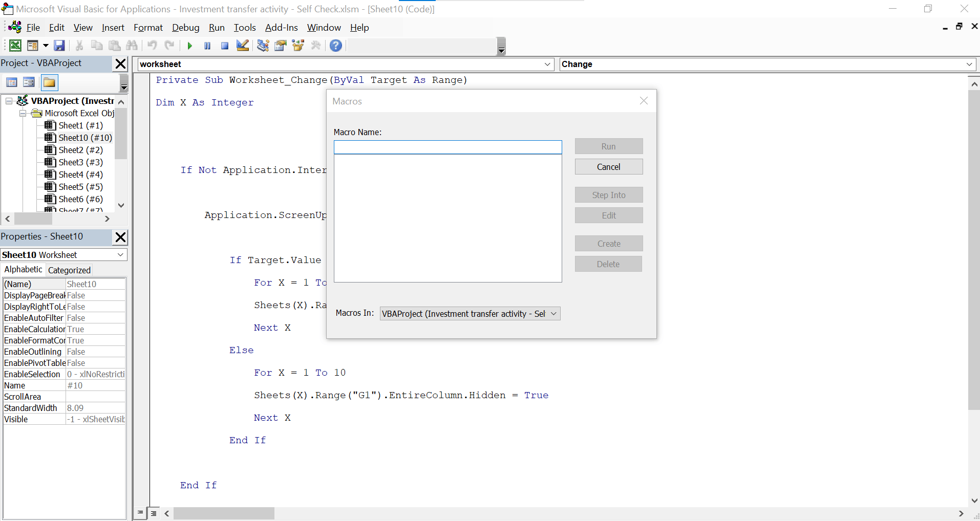Click the Insert UserForm toolbar icon
This screenshot has height=521, width=980.
point(32,46)
